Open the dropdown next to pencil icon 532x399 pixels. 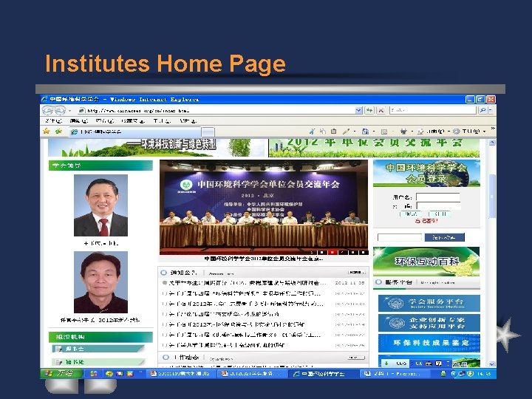[355, 132]
